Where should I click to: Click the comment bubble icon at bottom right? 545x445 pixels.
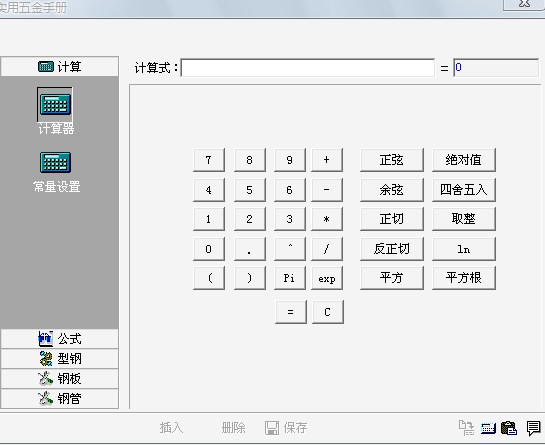click(x=533, y=428)
